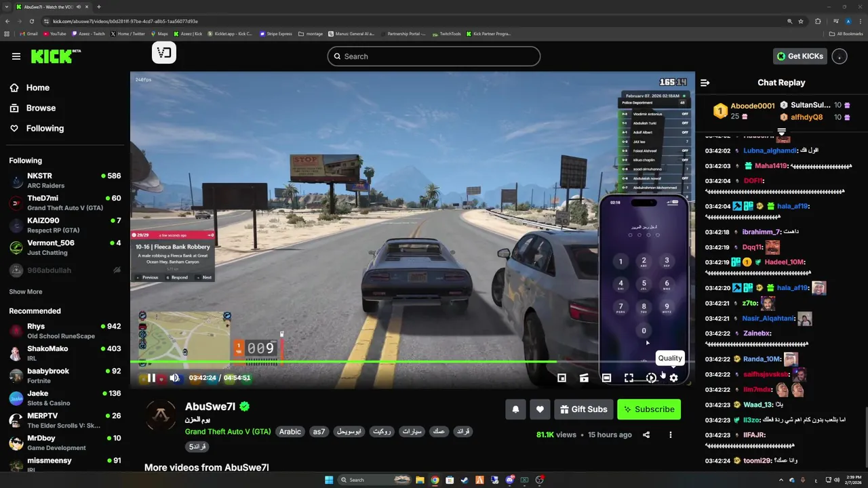This screenshot has height=488, width=868.
Task: Click Lubna_alghamdi username in chat
Action: tap(770, 150)
